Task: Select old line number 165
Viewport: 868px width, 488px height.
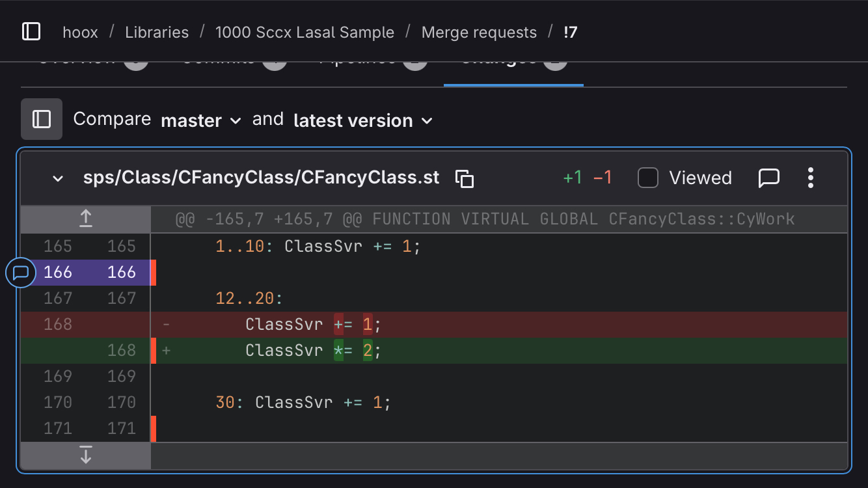Action: [58, 246]
